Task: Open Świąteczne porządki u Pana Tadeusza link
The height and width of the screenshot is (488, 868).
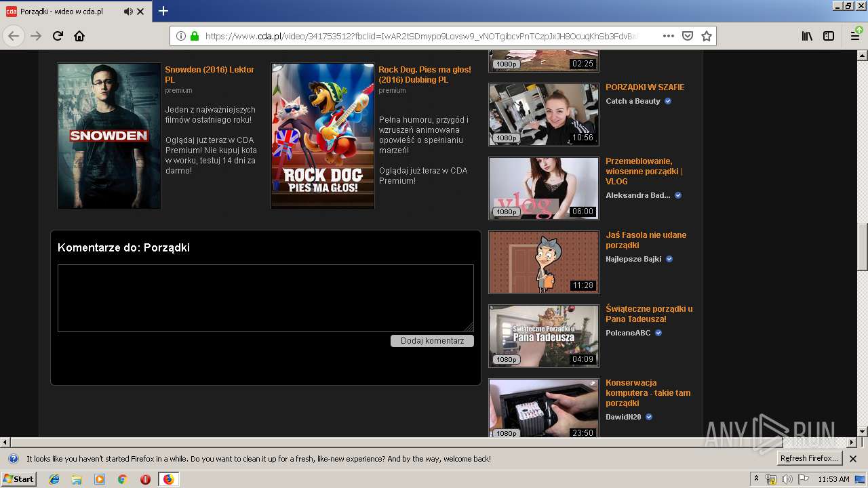Action: [x=649, y=314]
